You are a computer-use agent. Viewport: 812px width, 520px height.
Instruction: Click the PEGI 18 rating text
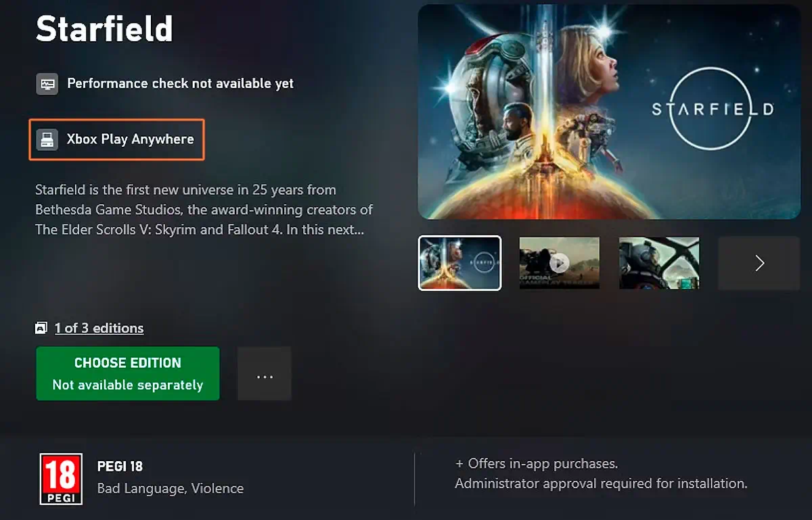point(120,467)
